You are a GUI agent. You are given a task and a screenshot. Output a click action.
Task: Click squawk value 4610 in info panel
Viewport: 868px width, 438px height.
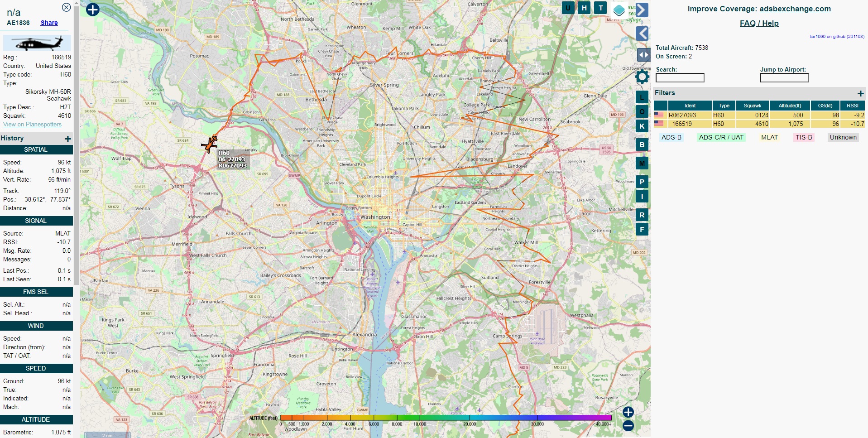pos(64,116)
